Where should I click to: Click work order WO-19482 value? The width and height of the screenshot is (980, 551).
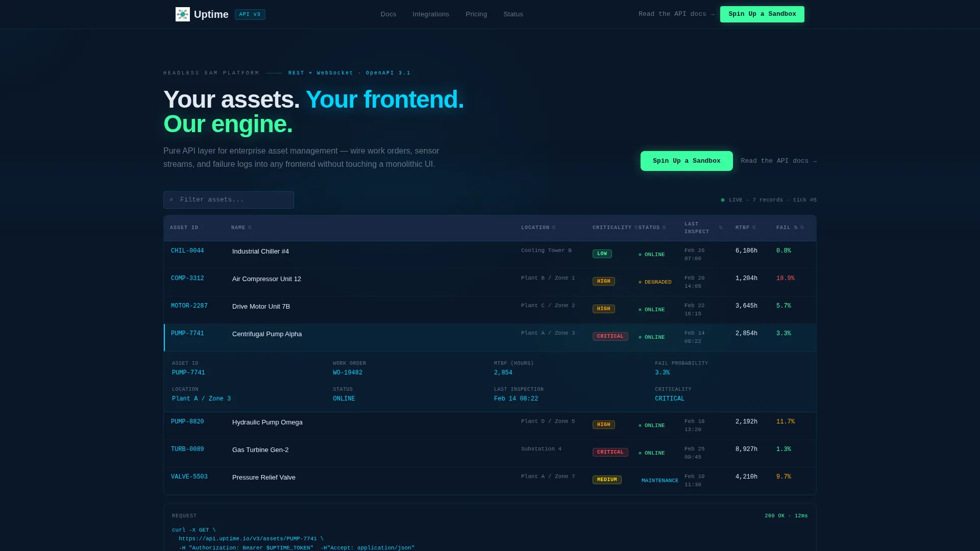[x=348, y=373]
